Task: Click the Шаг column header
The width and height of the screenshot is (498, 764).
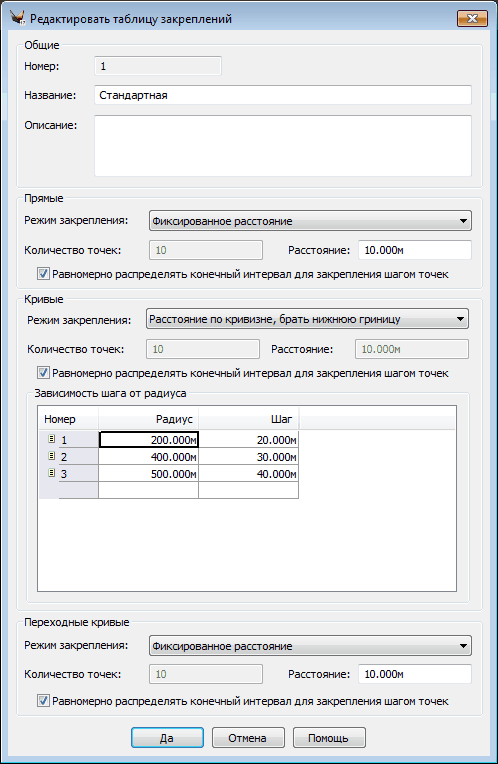Action: tap(249, 419)
